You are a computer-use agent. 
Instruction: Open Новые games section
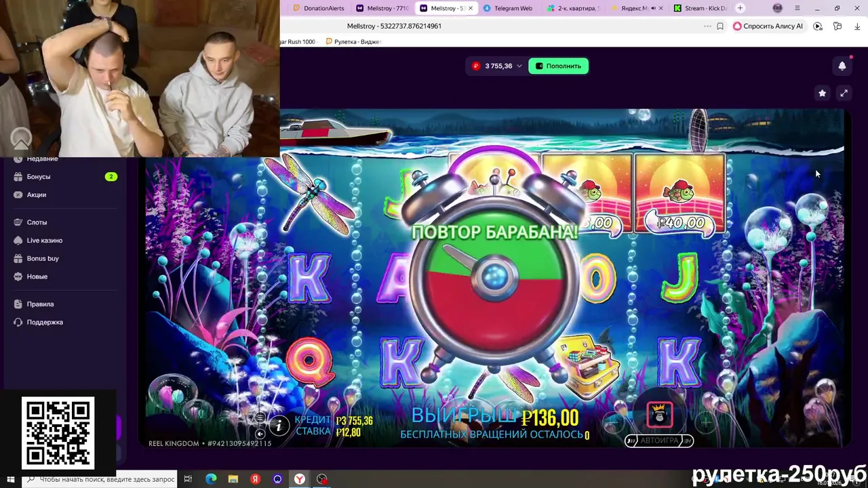point(37,277)
